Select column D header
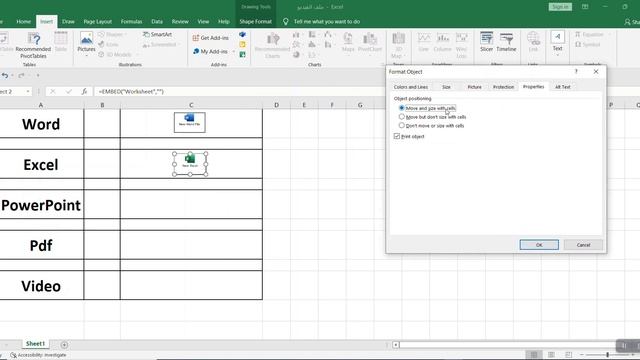 pos(276,105)
